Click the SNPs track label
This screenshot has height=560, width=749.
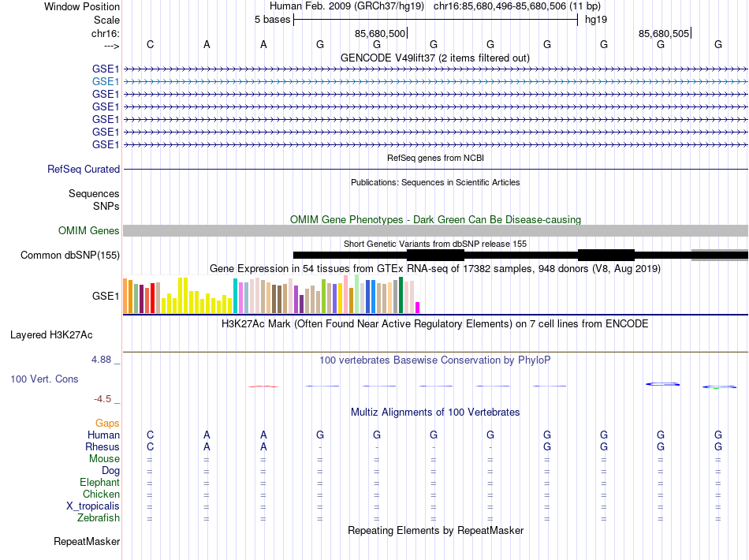106,206
